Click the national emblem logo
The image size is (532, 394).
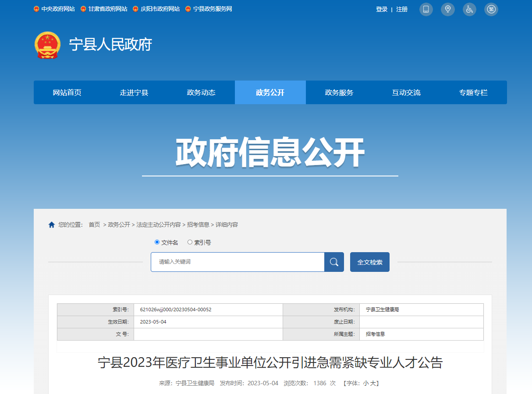[47, 45]
